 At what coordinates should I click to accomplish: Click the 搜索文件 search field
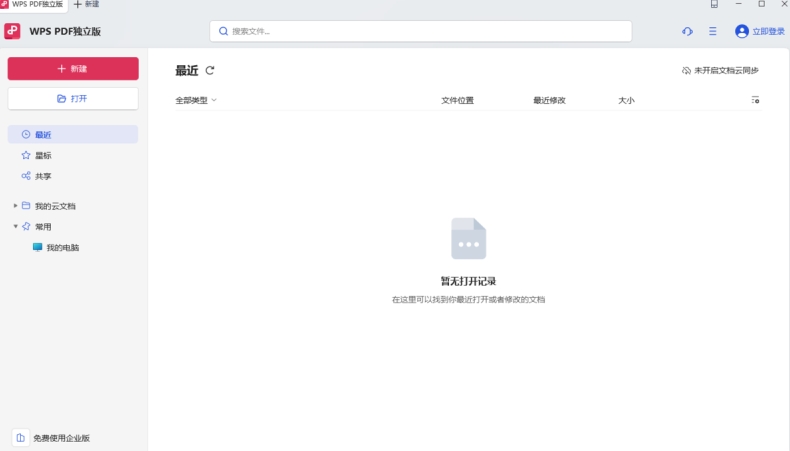click(421, 31)
